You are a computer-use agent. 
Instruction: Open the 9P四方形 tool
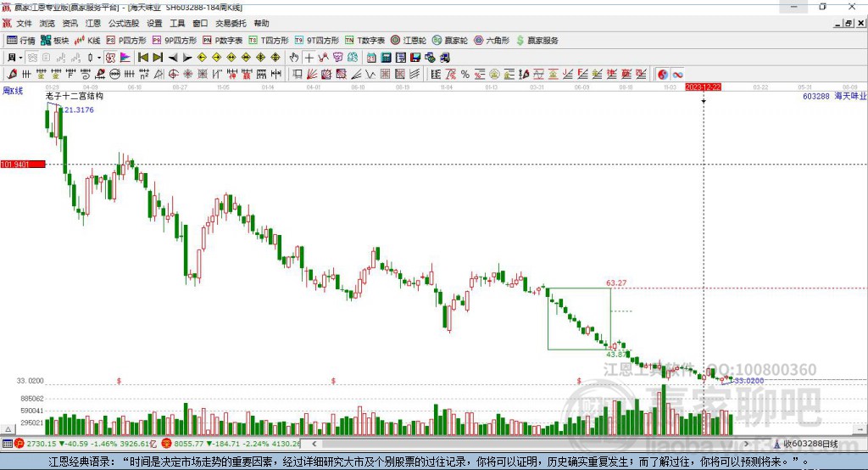174,41
